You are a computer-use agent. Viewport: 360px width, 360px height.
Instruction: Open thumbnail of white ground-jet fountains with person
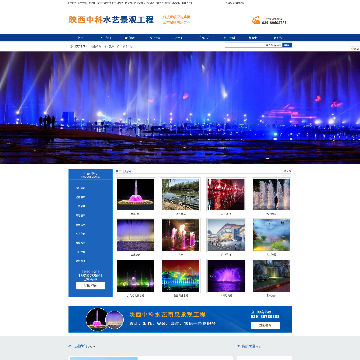pyautogui.click(x=271, y=194)
